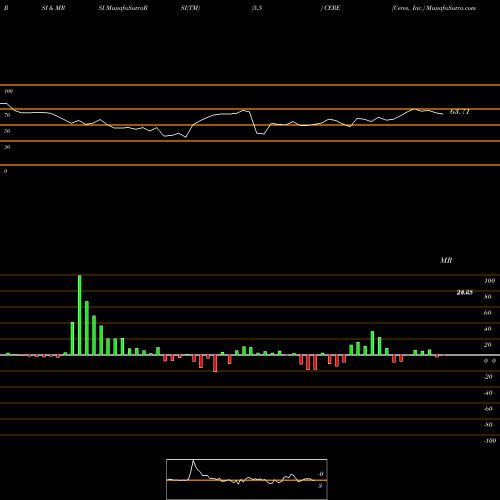Click the -60 label on MR axis
The width and height of the screenshot is (500, 500).
tap(488, 409)
